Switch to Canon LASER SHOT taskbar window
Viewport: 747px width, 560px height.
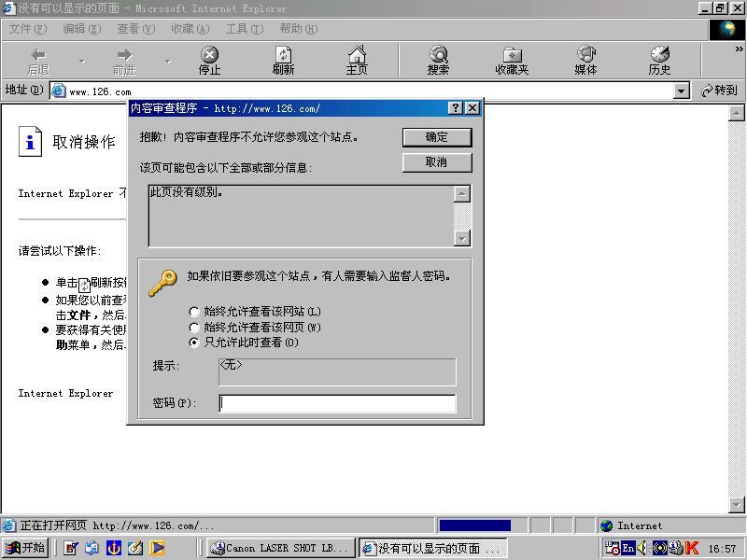281,548
